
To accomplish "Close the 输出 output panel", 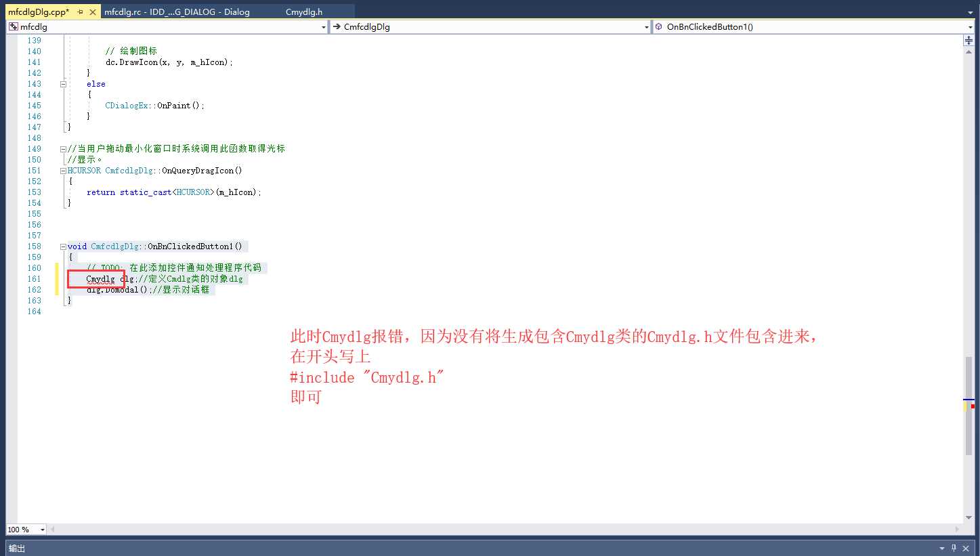I will point(967,549).
